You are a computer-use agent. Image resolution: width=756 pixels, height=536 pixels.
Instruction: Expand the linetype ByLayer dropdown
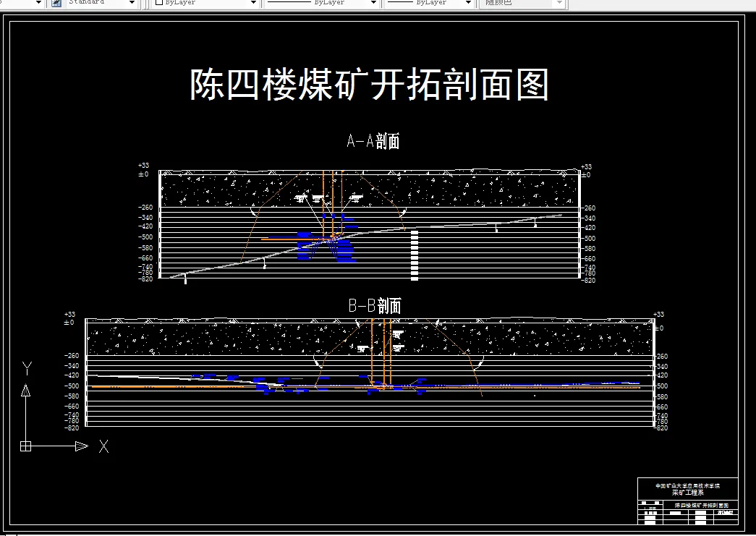(373, 4)
